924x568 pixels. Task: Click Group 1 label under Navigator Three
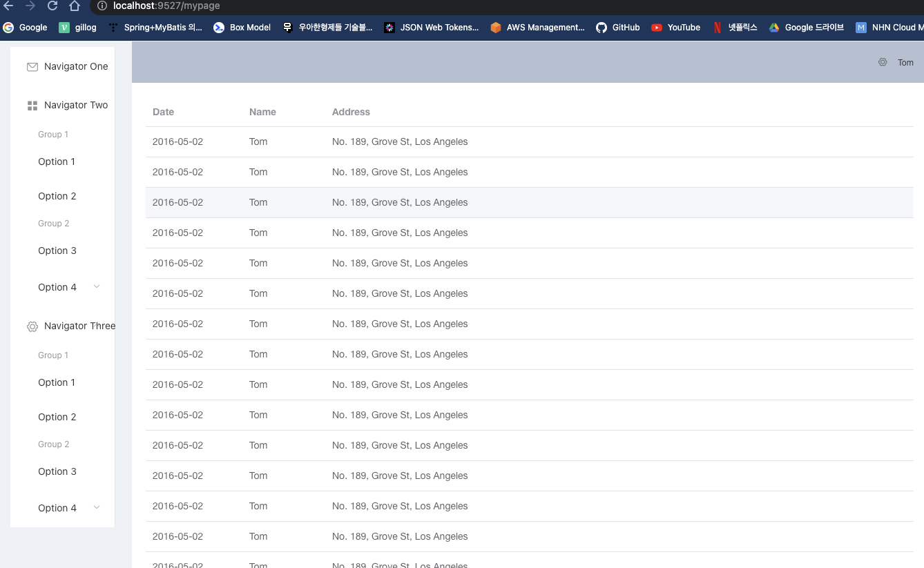(x=53, y=355)
